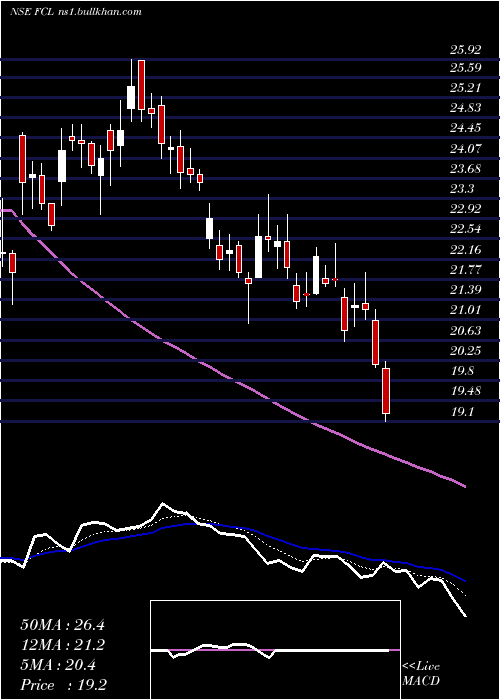Click the 25.92 price level label
Image resolution: width=500 pixels, height=700 pixels.
click(465, 50)
